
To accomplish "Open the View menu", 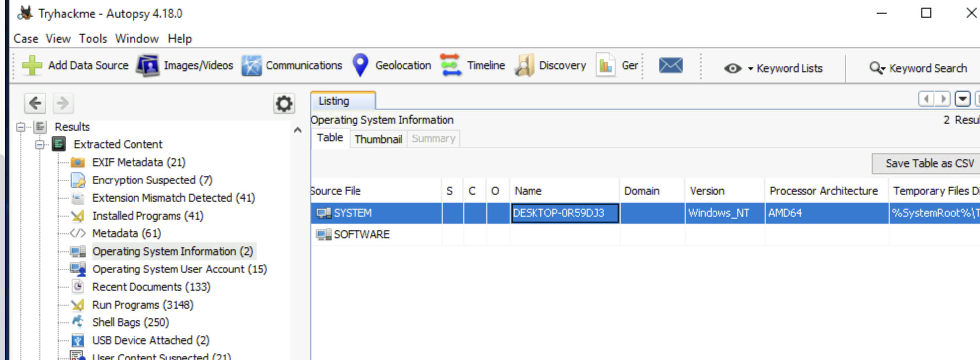I will coord(58,39).
